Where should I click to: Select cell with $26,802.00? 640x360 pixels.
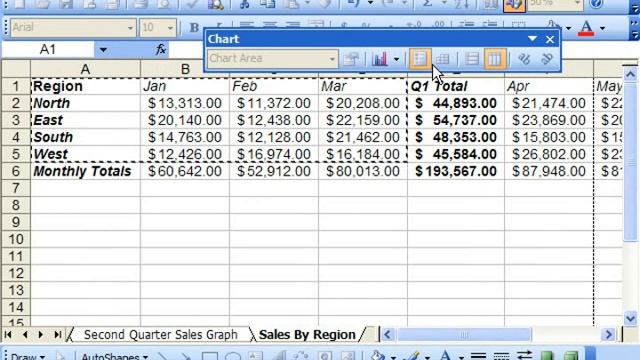(549, 154)
